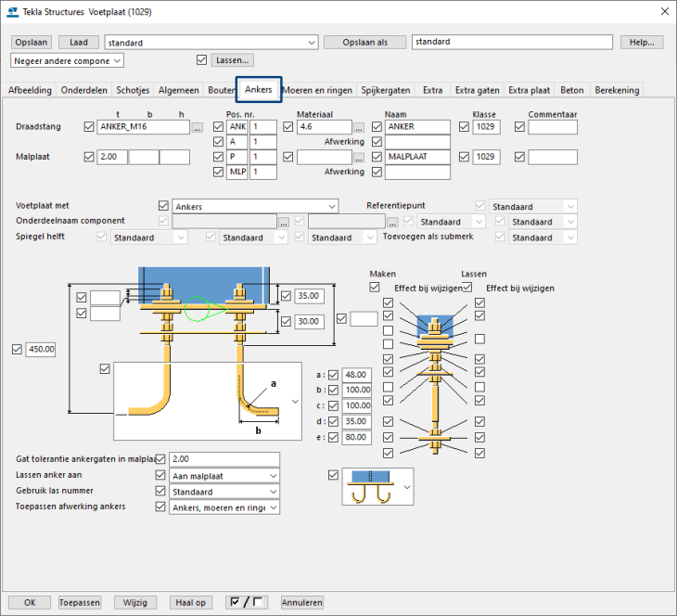Image resolution: width=677 pixels, height=616 pixels.
Task: Toggle checkbox beside the 450.00 length field
Action: click(17, 350)
